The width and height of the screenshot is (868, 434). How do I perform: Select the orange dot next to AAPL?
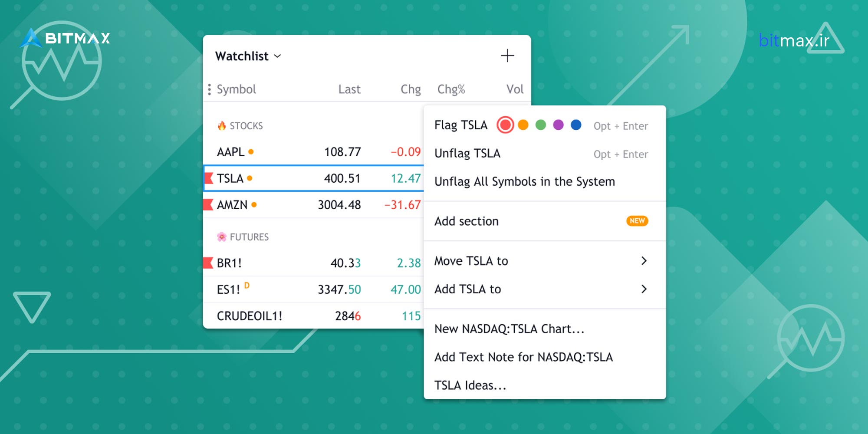(x=251, y=151)
